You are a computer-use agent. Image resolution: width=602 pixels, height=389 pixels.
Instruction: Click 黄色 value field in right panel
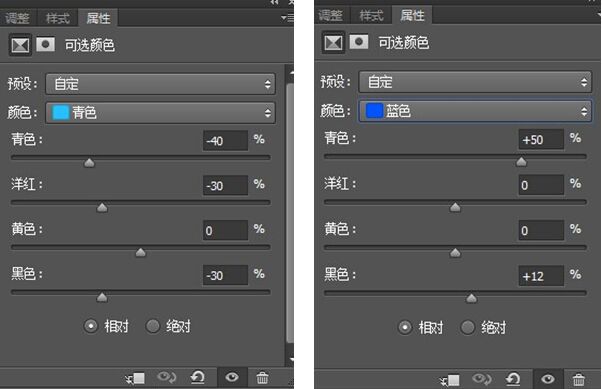click(541, 230)
